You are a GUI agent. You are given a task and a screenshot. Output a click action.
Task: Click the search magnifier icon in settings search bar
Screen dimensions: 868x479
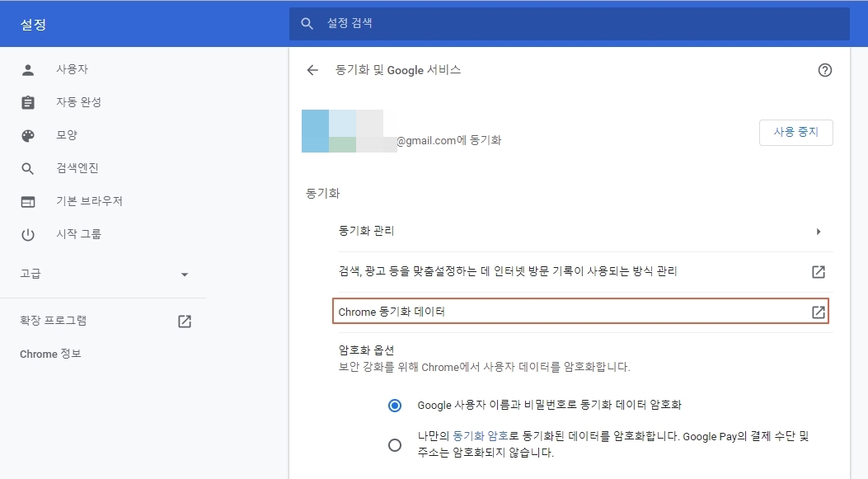tap(307, 23)
